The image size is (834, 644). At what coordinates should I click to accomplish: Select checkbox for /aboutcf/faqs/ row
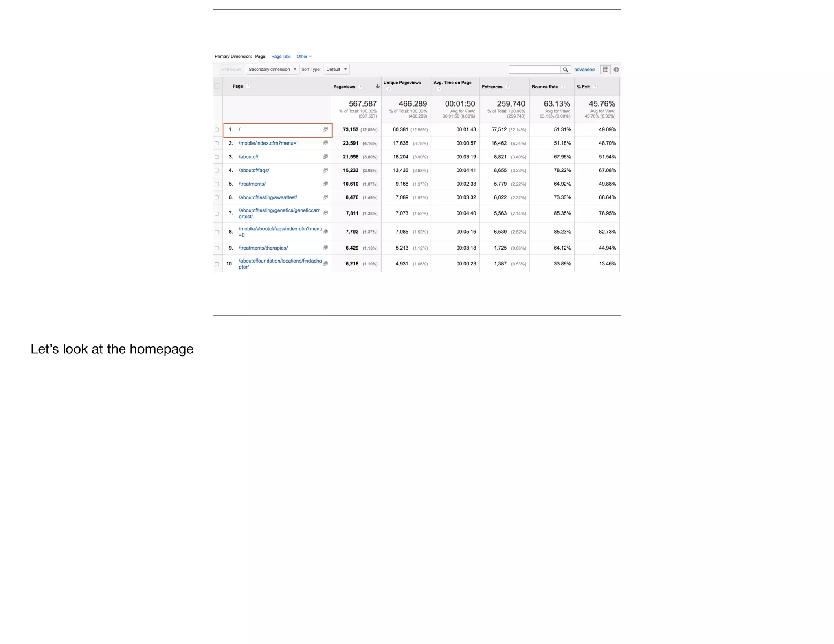(217, 171)
